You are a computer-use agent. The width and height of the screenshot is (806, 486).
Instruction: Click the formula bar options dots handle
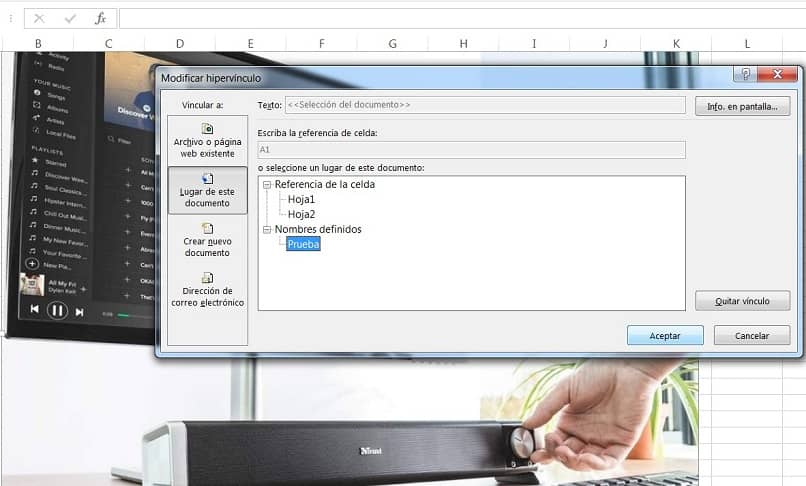pyautogui.click(x=11, y=19)
